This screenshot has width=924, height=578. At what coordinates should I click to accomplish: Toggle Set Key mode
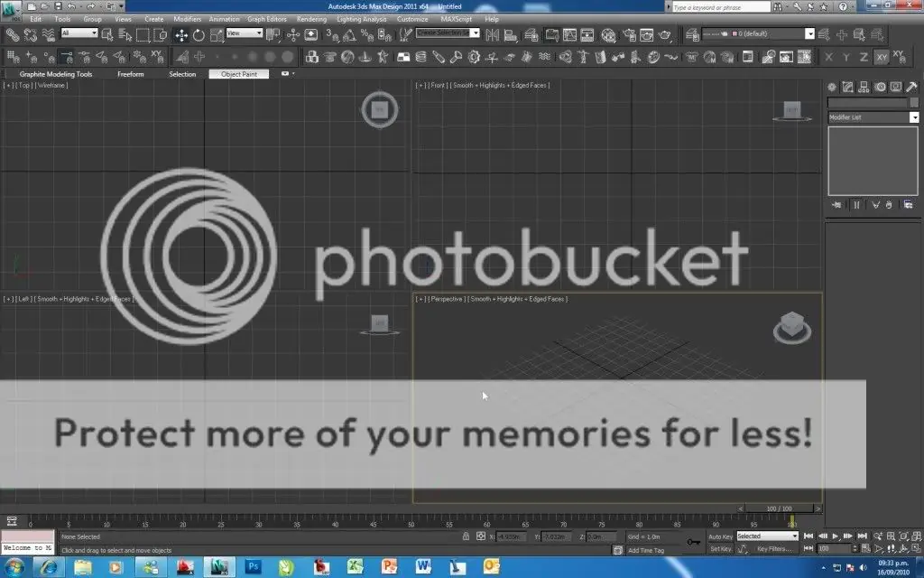pos(720,549)
